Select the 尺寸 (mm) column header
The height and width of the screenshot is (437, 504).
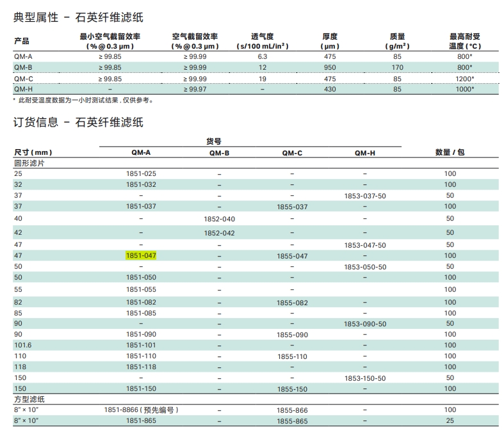[33, 152]
